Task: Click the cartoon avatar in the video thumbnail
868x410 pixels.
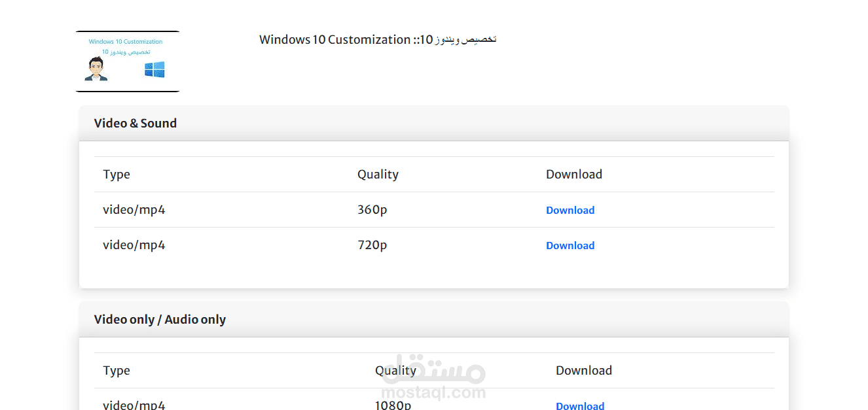Action: coord(97,69)
